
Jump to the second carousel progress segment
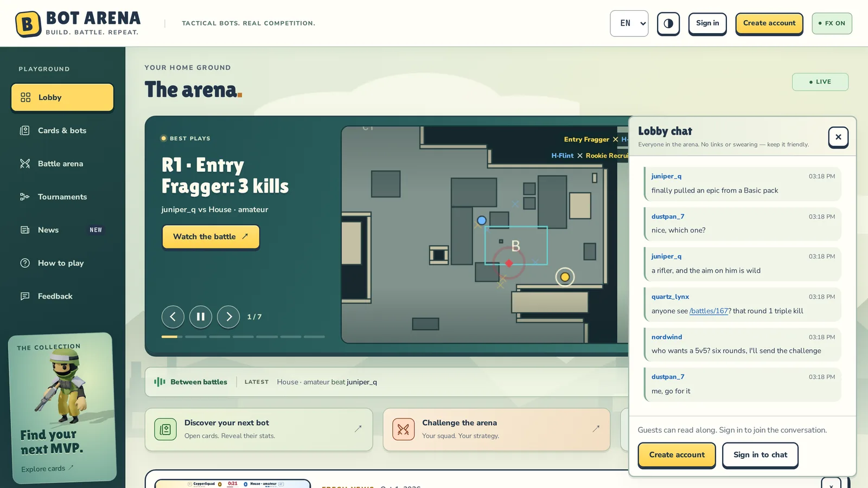(x=196, y=337)
